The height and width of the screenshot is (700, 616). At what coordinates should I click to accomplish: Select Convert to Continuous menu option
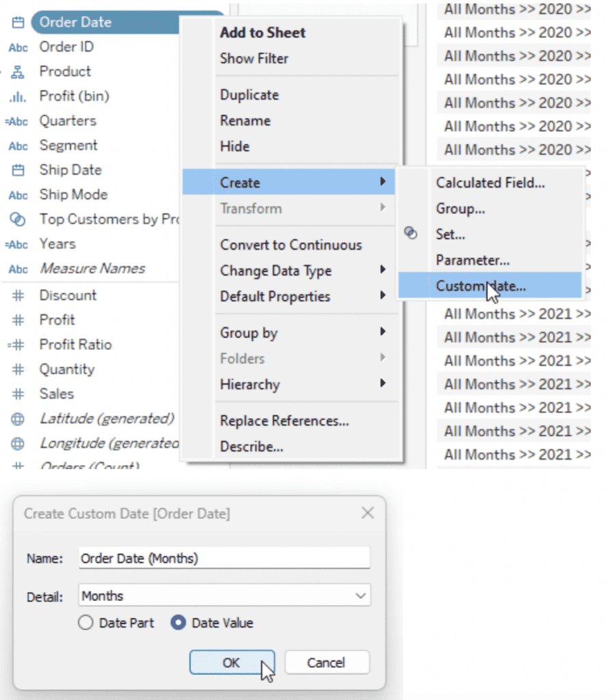[291, 245]
